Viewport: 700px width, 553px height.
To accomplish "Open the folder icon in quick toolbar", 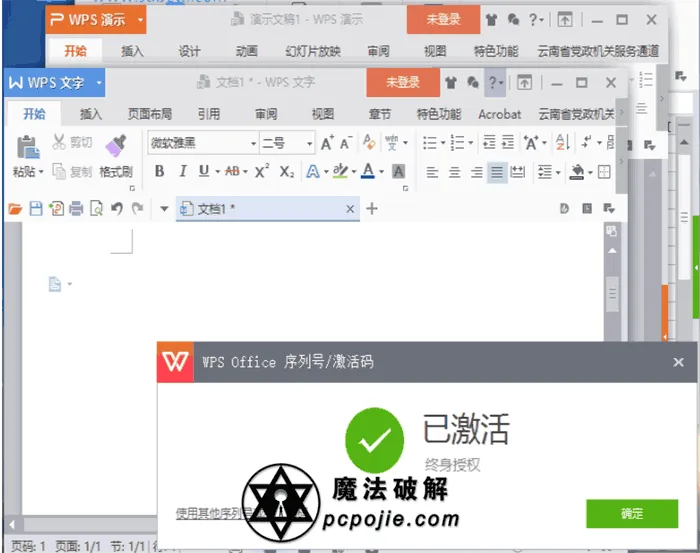I will [x=15, y=208].
